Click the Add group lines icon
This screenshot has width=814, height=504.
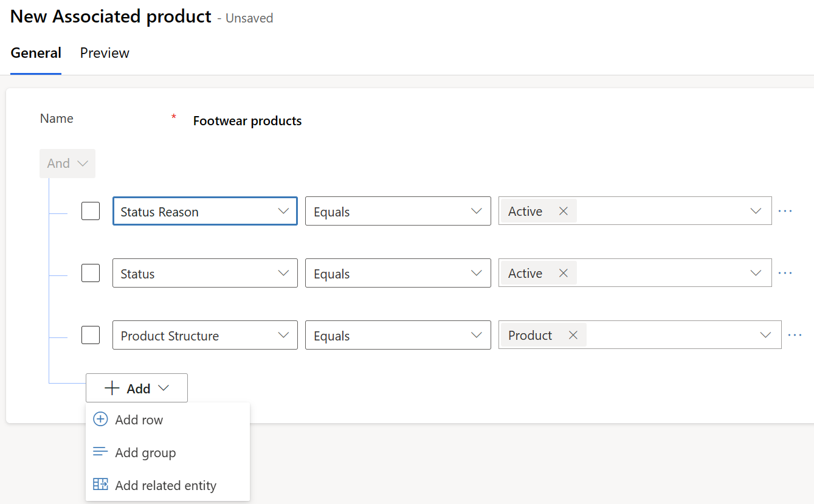tap(100, 452)
